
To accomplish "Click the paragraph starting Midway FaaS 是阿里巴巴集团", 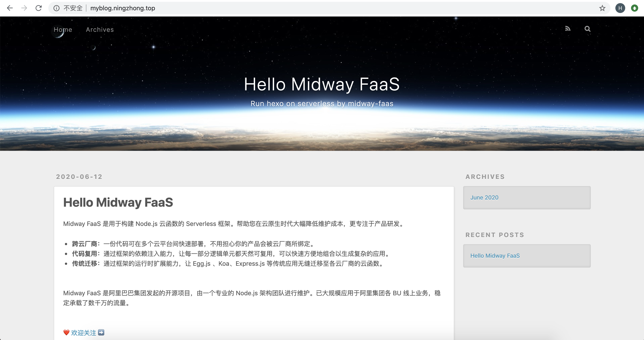I will tap(252, 298).
